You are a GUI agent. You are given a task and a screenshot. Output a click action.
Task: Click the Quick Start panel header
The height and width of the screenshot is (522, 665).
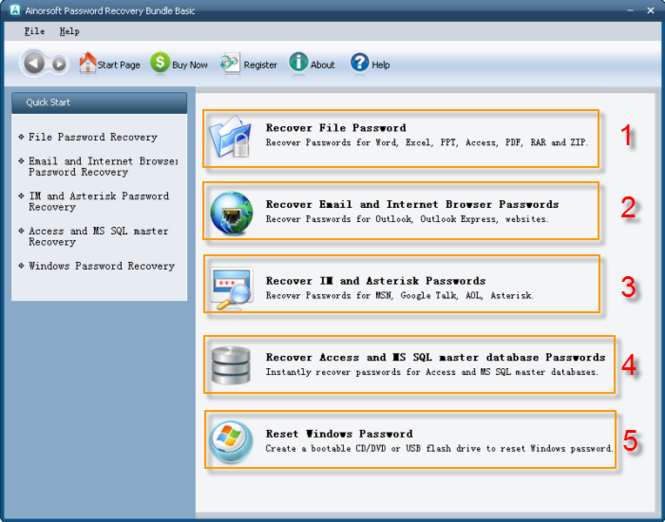[99, 103]
